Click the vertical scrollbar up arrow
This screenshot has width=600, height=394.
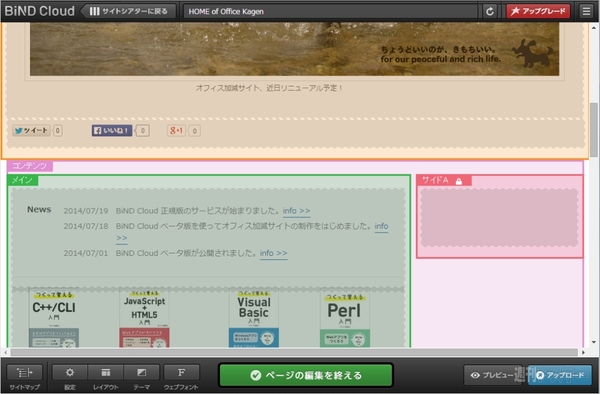pyautogui.click(x=593, y=28)
